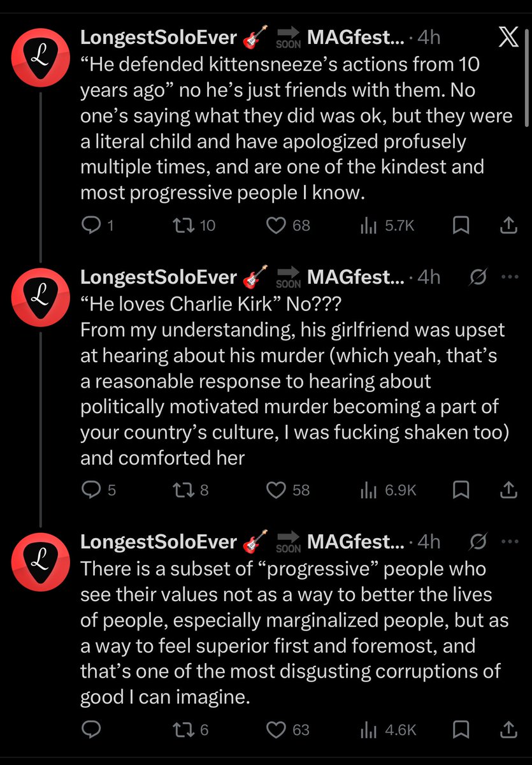Bookmark the Charlie Kirk post
Viewport: 532px width, 765px height.
(x=461, y=490)
